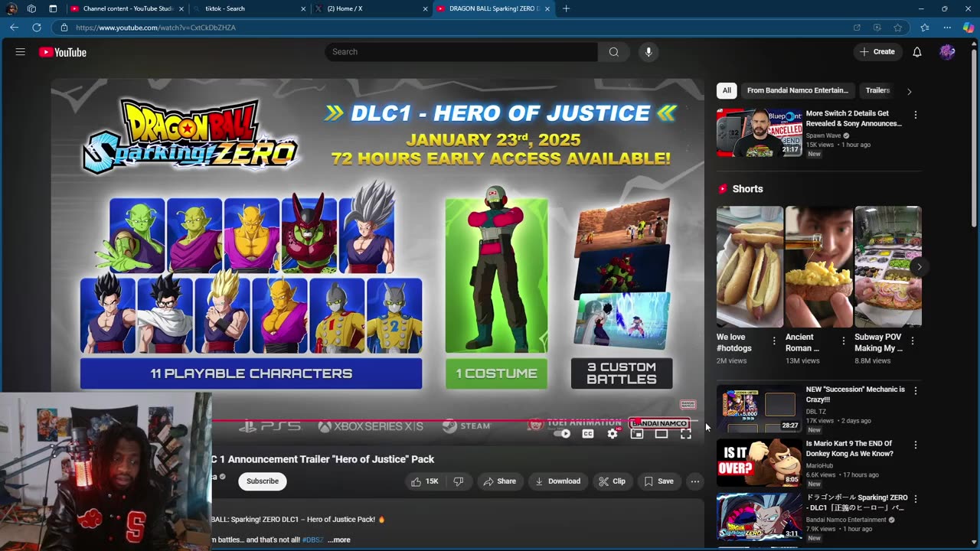Open Spawn Wave Switch 2 video thumbnail
The image size is (980, 551).
click(759, 132)
